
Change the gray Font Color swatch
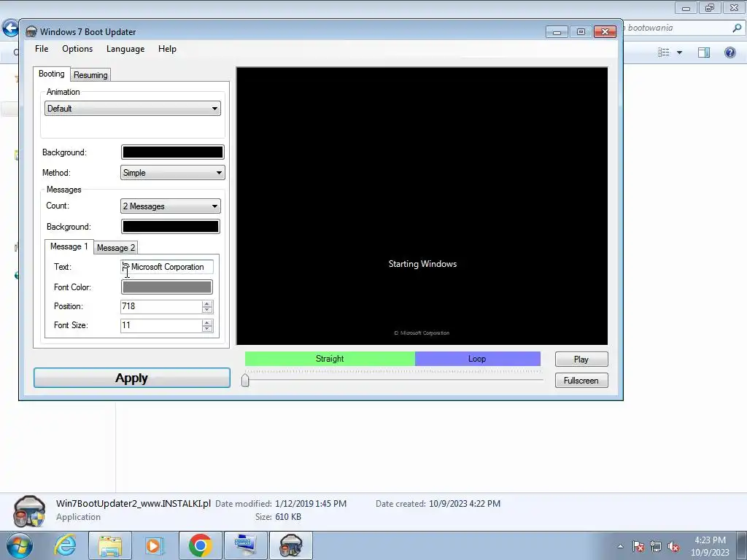tap(167, 287)
